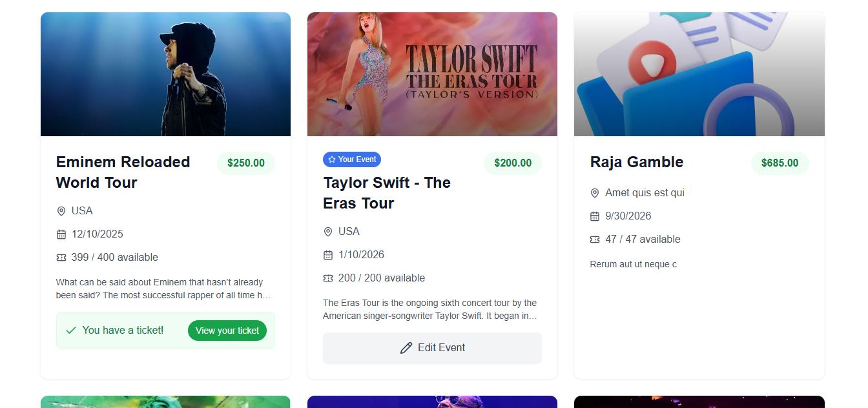The width and height of the screenshot is (868, 408).
Task: Click the ticket icon beside 200 / 200 available
Action: point(328,278)
